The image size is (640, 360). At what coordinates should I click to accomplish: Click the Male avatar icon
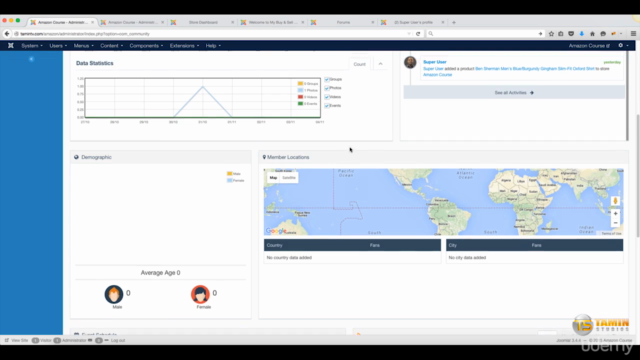click(x=113, y=294)
